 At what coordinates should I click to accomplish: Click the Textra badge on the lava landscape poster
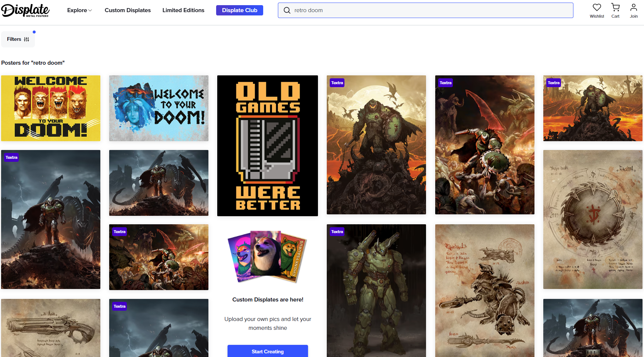click(554, 83)
